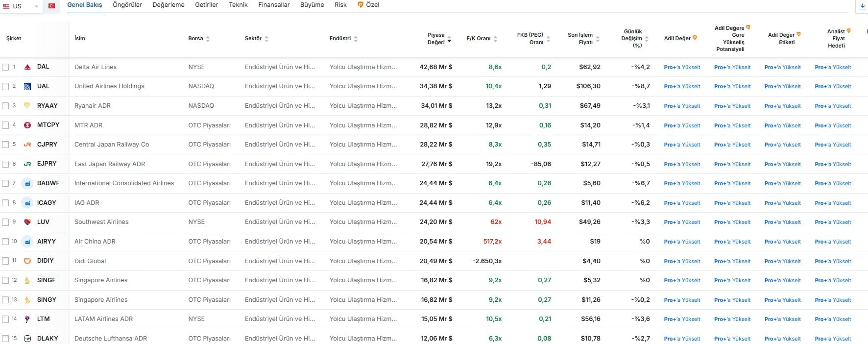The height and width of the screenshot is (344, 868).
Task: Click the Southwest Airlines LUV logo
Action: tap(27, 222)
